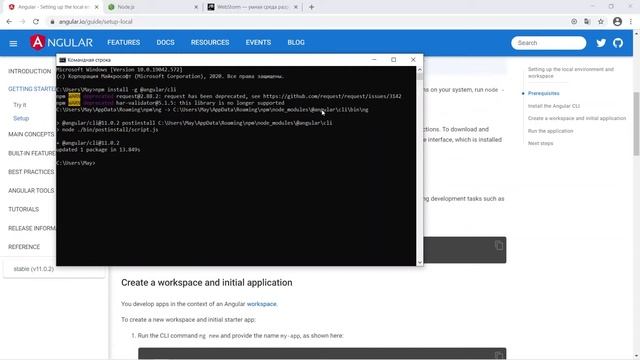This screenshot has height=360, width=640.
Task: Focus the Angular Search field
Action: pos(549,43)
